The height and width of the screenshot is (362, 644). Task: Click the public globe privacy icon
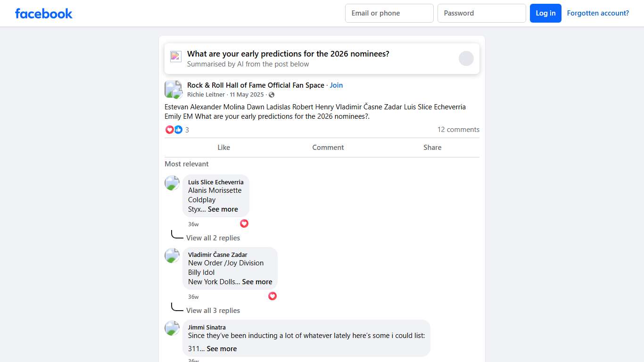[x=272, y=95]
